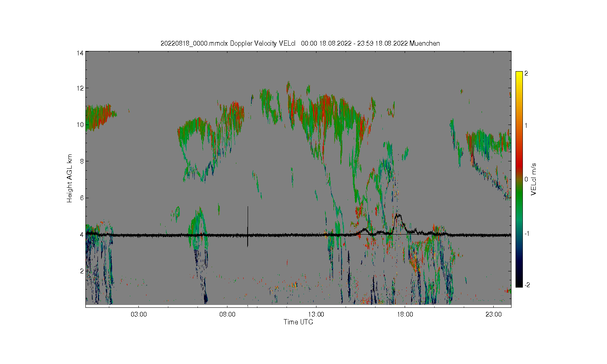
Task: Click the 'VELcl m/s' colorbar title
Action: click(534, 179)
